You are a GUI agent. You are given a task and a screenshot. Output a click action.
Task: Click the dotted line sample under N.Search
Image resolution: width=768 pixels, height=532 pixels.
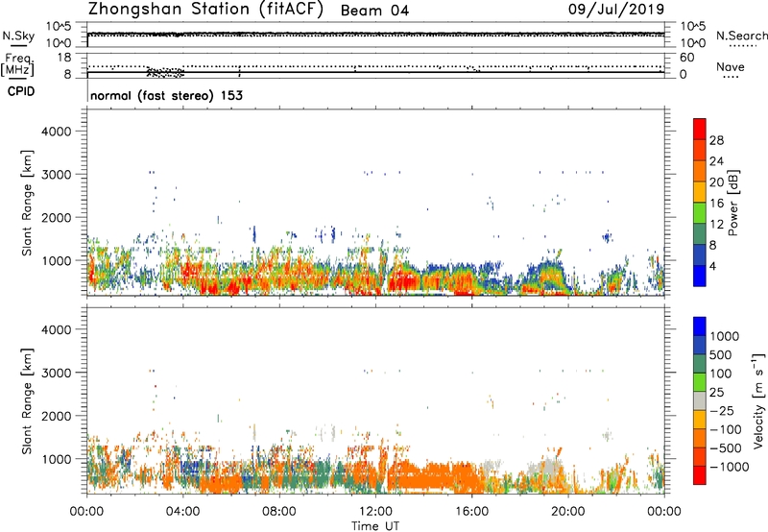743,46
